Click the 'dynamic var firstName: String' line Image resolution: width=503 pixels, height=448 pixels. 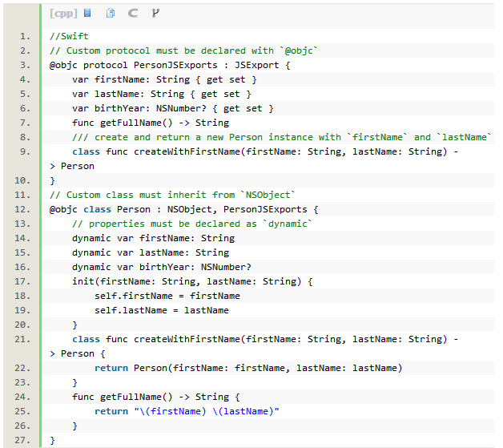tap(153, 238)
